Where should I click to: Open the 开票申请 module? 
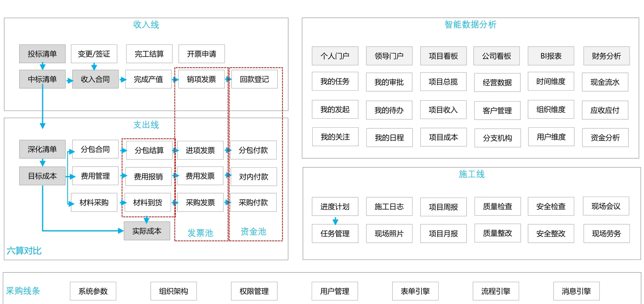[x=202, y=54]
